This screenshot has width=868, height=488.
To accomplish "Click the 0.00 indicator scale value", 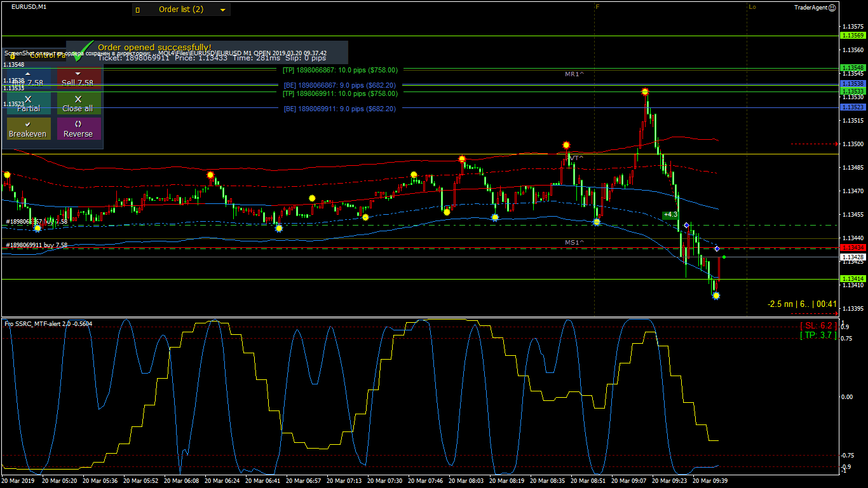I will click(x=847, y=397).
